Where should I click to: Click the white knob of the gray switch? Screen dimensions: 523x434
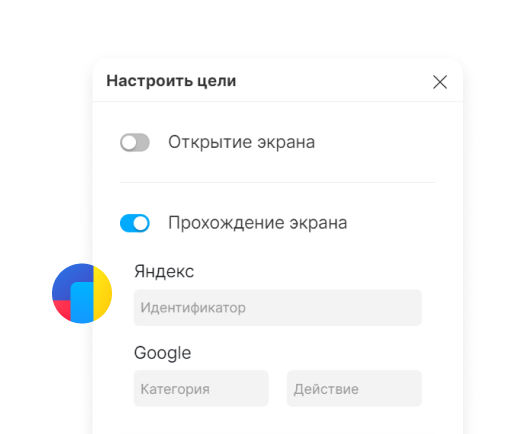point(129,143)
